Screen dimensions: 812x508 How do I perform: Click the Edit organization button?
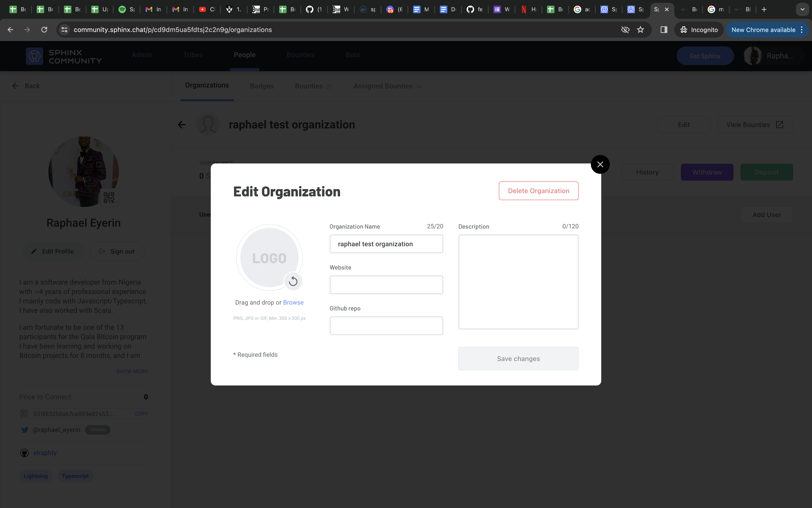coord(683,125)
